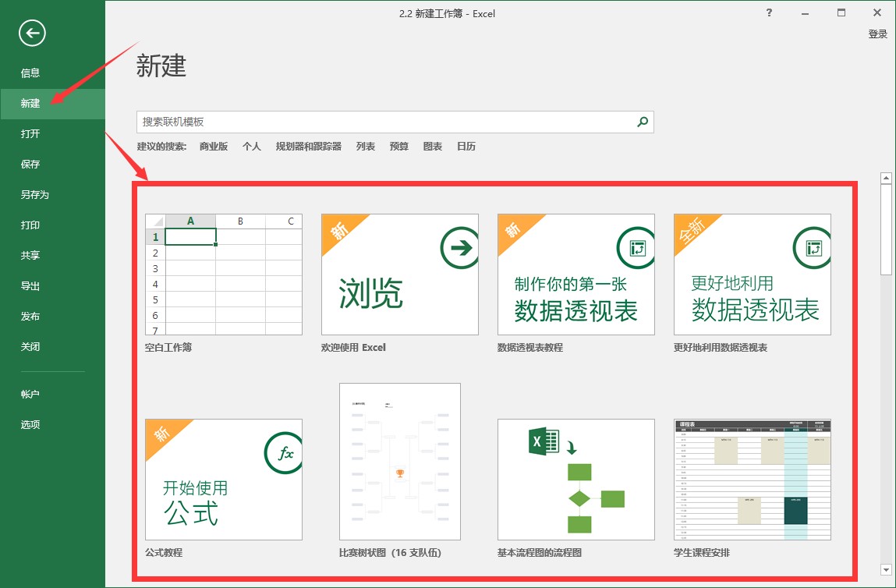Open the Info (信息) menu item
896x588 pixels.
point(30,73)
